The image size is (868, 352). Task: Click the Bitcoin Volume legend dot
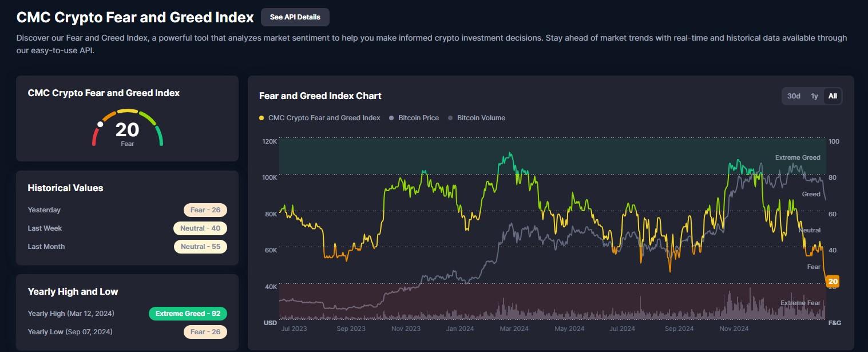451,118
